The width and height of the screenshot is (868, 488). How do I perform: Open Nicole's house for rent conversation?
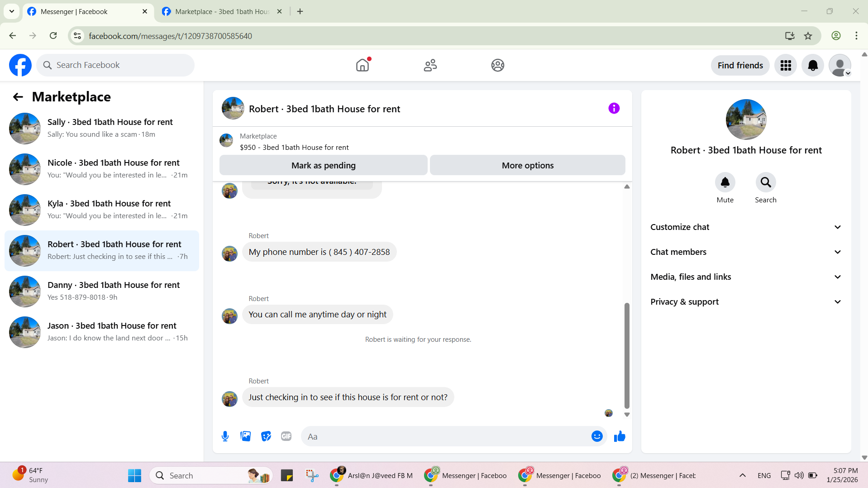[102, 169]
